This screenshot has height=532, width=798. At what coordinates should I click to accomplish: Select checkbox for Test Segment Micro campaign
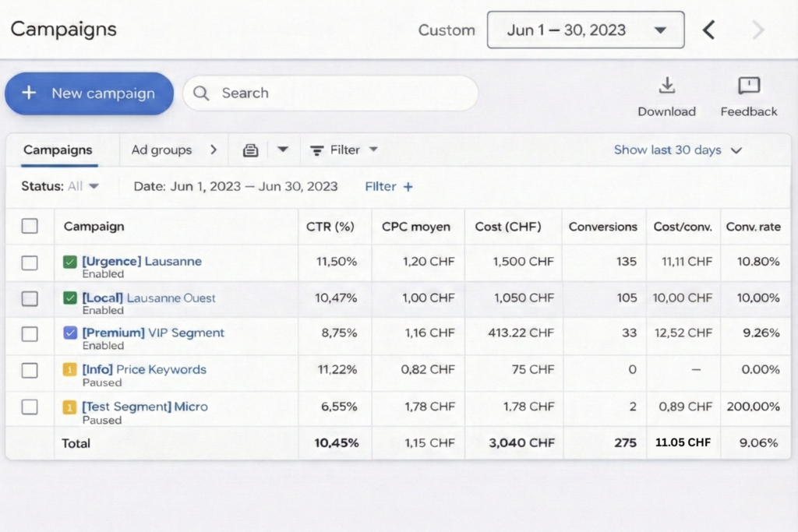pyautogui.click(x=30, y=407)
